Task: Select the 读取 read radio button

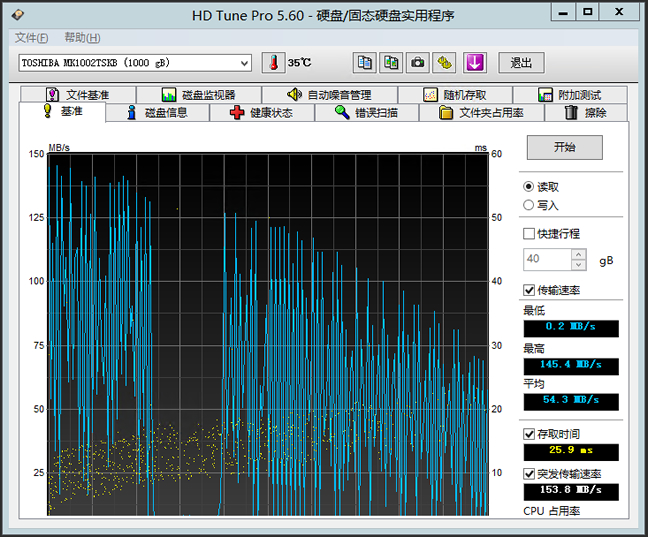Action: pos(529,187)
